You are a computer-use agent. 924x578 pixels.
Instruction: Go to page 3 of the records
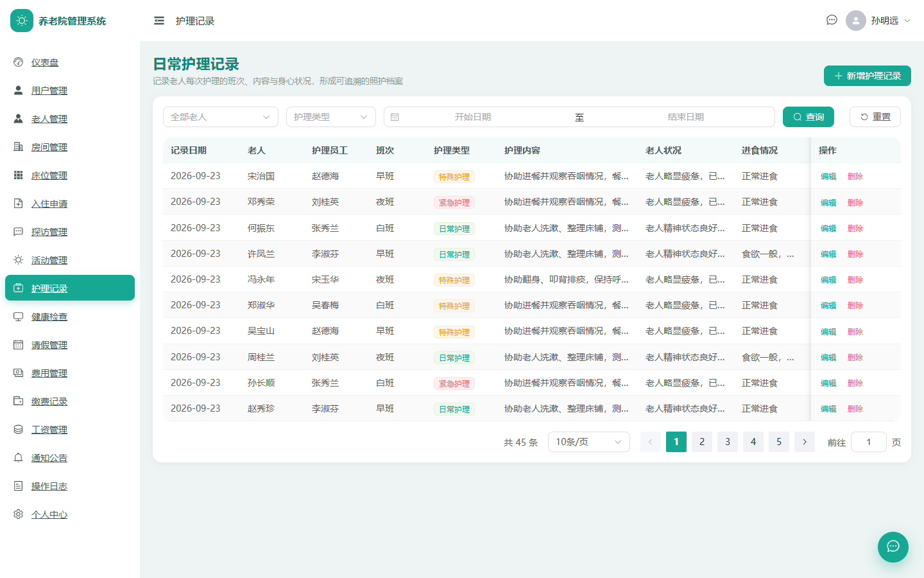point(728,442)
